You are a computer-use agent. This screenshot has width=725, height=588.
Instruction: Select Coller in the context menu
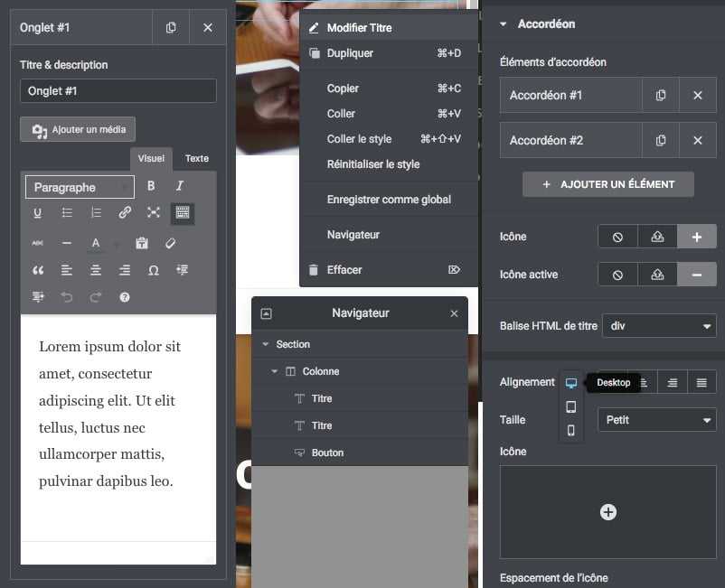(389, 114)
